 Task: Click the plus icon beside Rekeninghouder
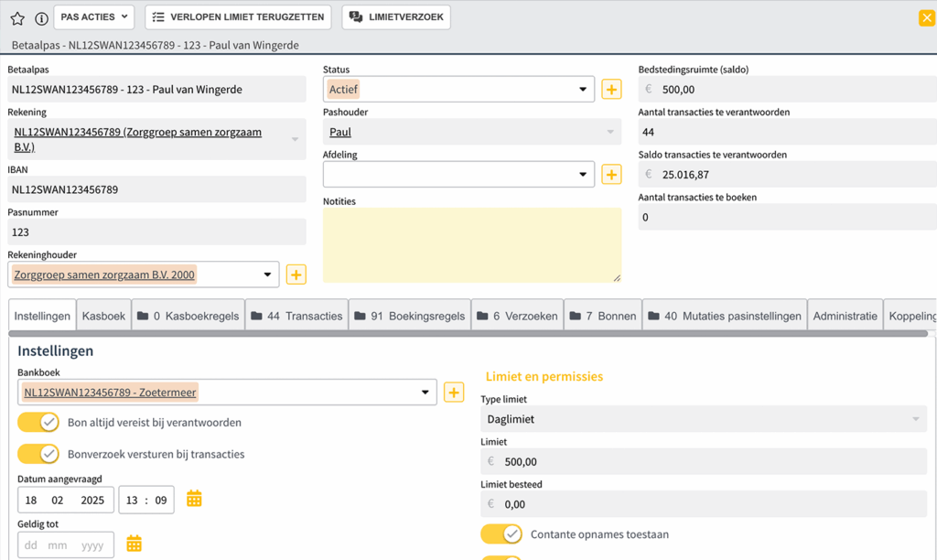click(x=296, y=275)
